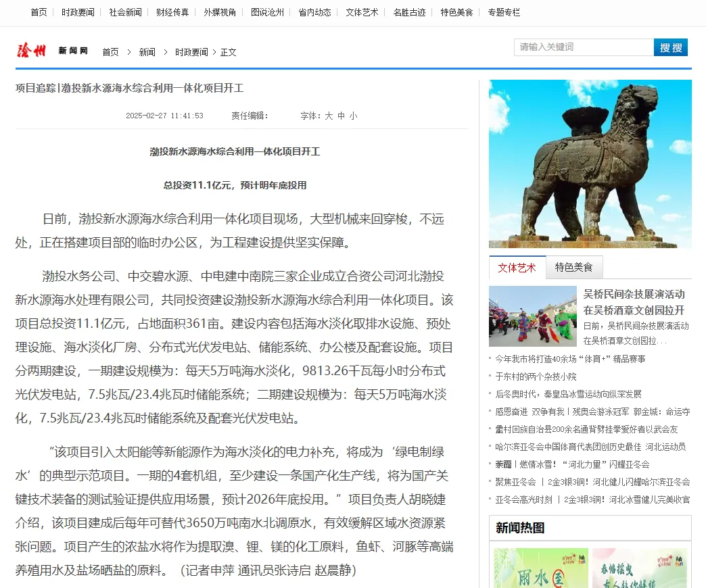Switch to 特色美食 sidebar tab
Screen dimensions: 706x588
[x=574, y=267]
